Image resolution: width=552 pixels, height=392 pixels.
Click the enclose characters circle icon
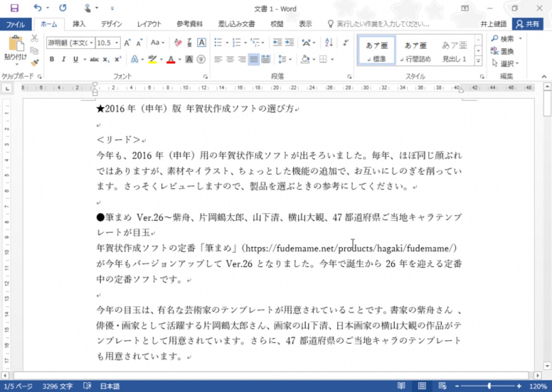tap(201, 59)
